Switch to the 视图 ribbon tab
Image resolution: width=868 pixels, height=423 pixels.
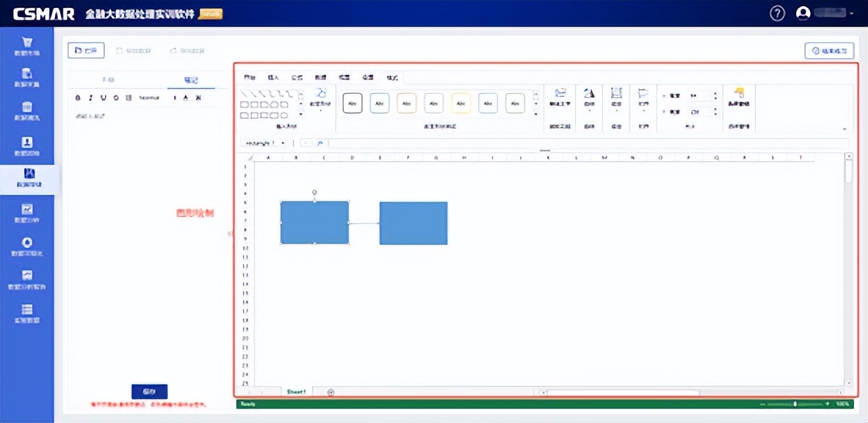[345, 77]
